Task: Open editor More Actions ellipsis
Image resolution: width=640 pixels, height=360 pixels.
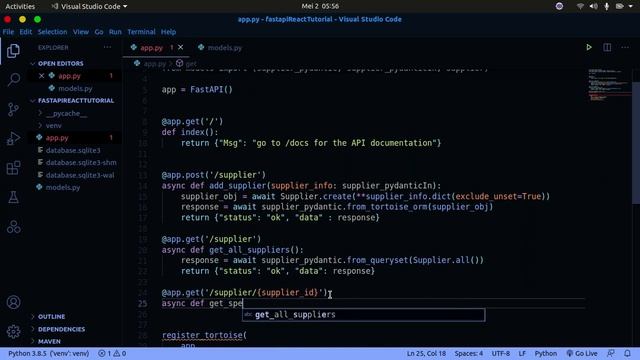Action: pyautogui.click(x=625, y=47)
